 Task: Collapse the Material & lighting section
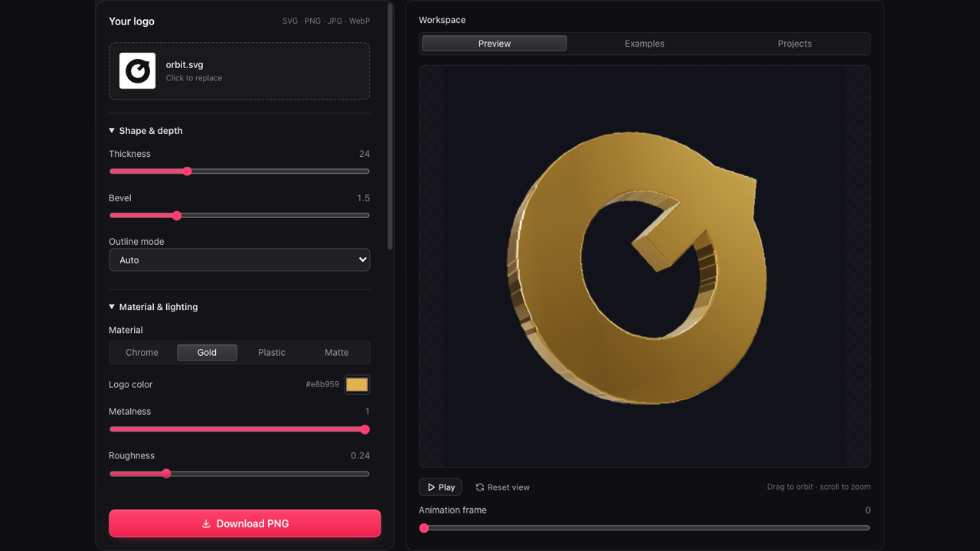(x=153, y=307)
